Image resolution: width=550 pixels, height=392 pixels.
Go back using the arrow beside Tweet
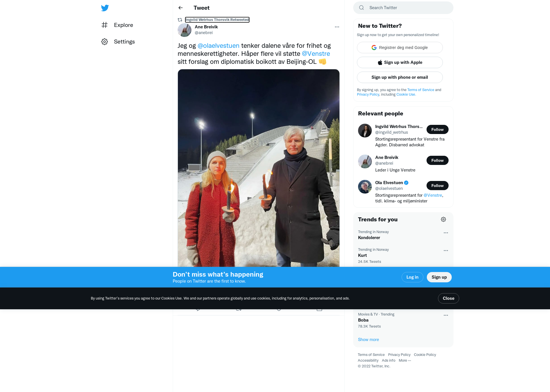[180, 8]
